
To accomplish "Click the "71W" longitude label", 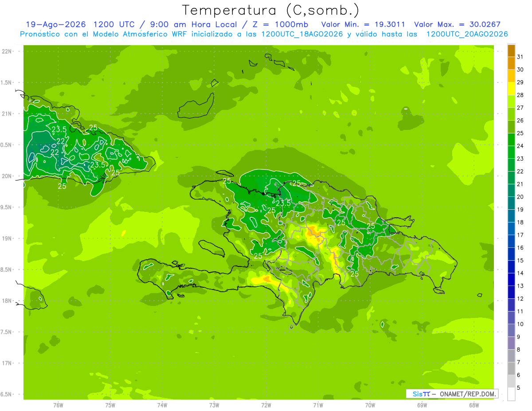I will 318,405.
